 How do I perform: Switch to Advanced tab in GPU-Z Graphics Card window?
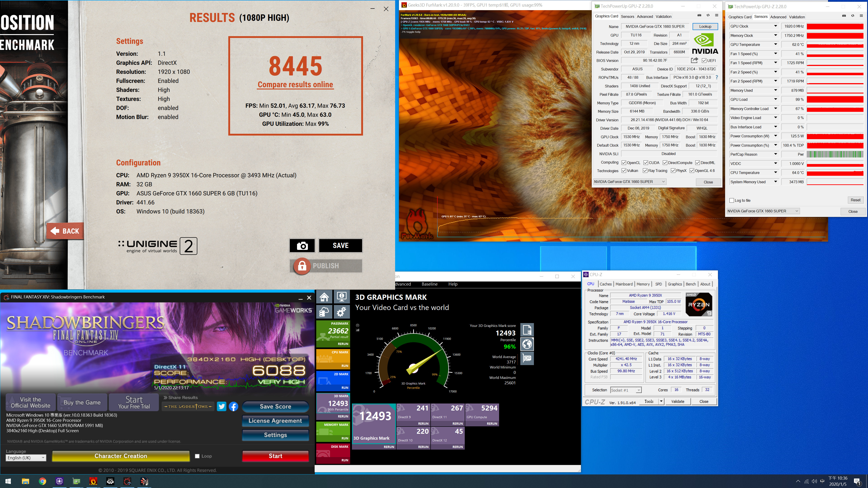[x=645, y=16]
